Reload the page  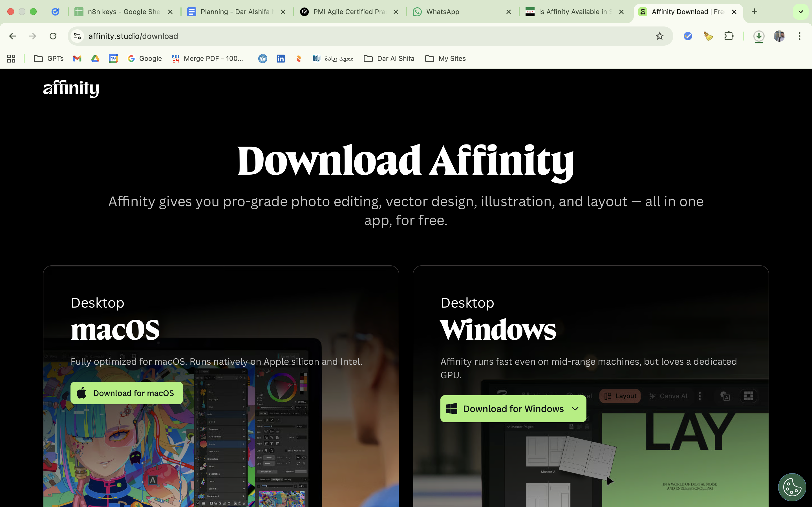coord(53,36)
